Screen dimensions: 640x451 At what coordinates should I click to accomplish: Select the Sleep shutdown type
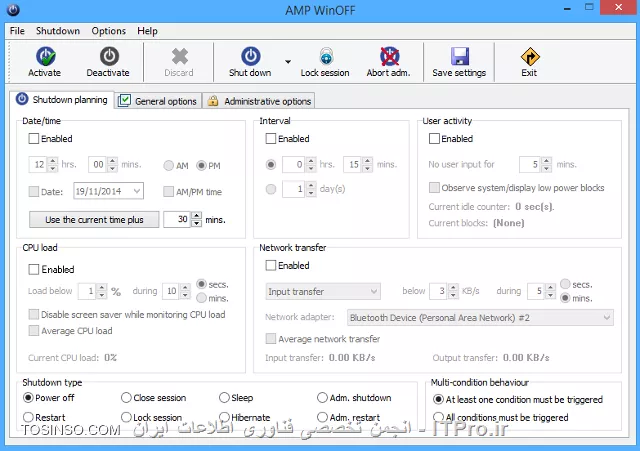[224, 397]
